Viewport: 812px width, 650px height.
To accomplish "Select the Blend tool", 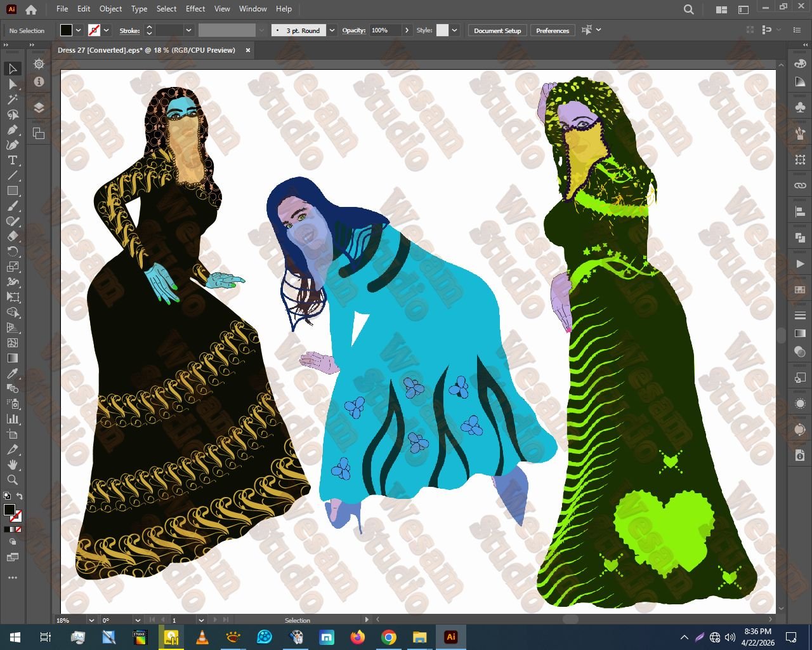I will 13,388.
